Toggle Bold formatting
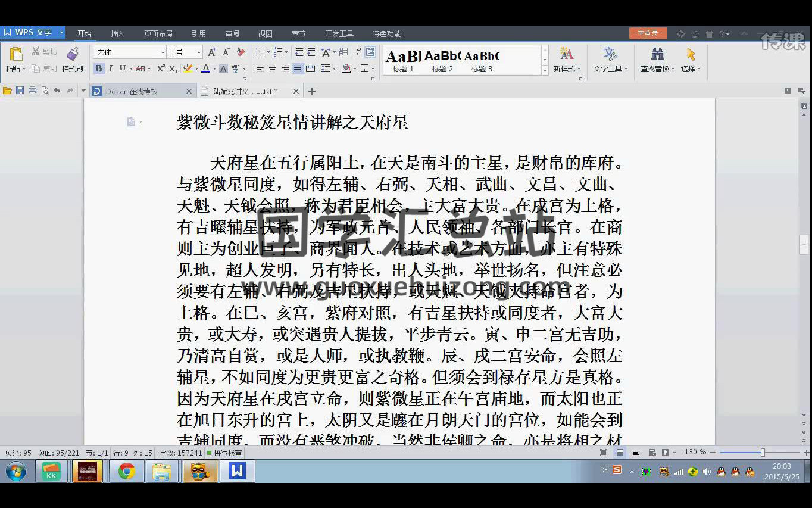 (99, 69)
